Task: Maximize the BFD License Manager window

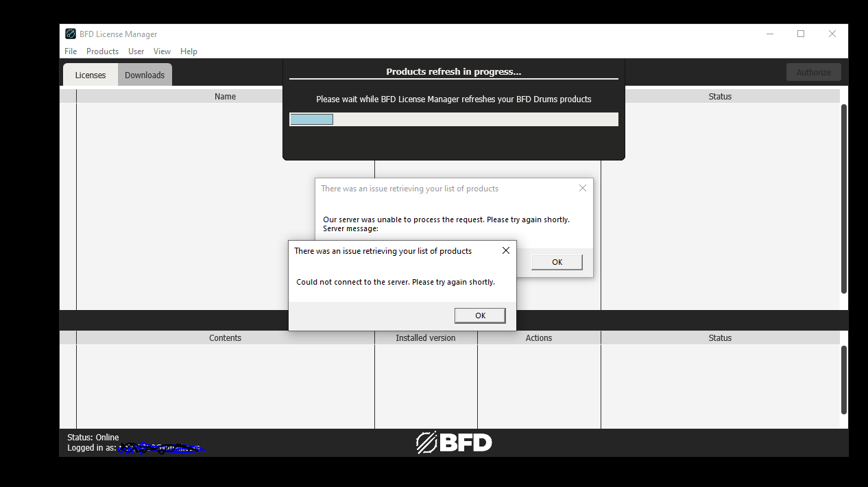Action: click(x=801, y=34)
